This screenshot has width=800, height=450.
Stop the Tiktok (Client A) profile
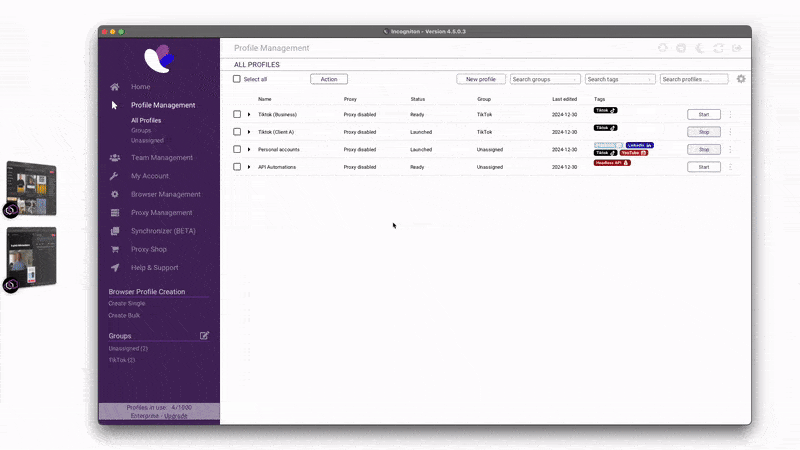(x=704, y=132)
